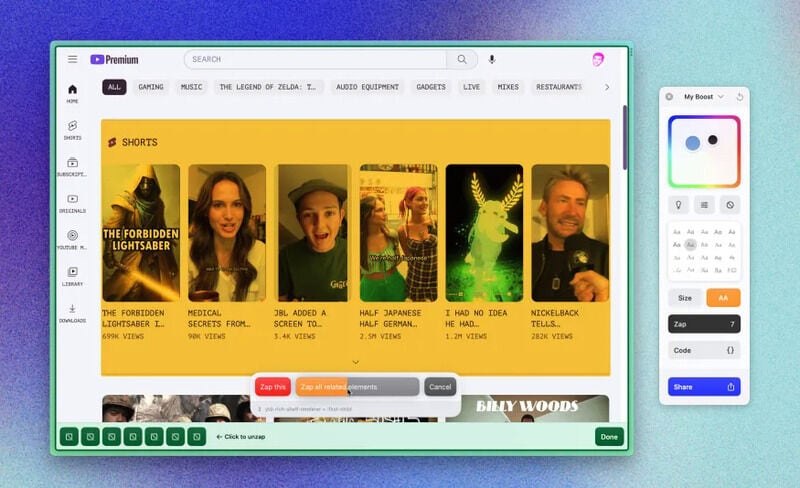The height and width of the screenshot is (488, 800).
Task: Click the '282K views' text
Action: (x=552, y=336)
